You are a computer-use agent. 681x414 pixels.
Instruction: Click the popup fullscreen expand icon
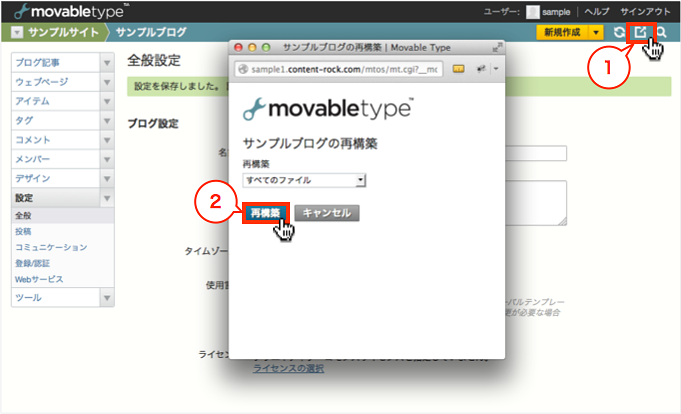tap(497, 47)
